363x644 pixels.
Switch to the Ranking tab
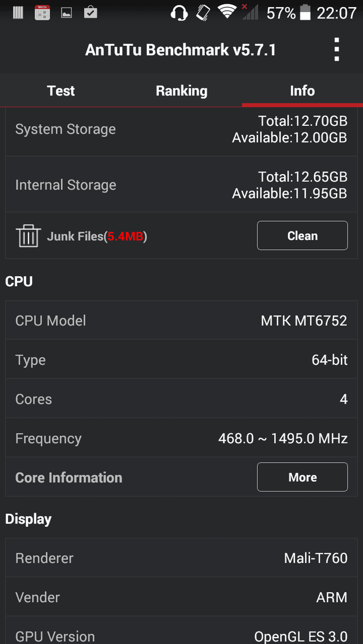[x=181, y=91]
